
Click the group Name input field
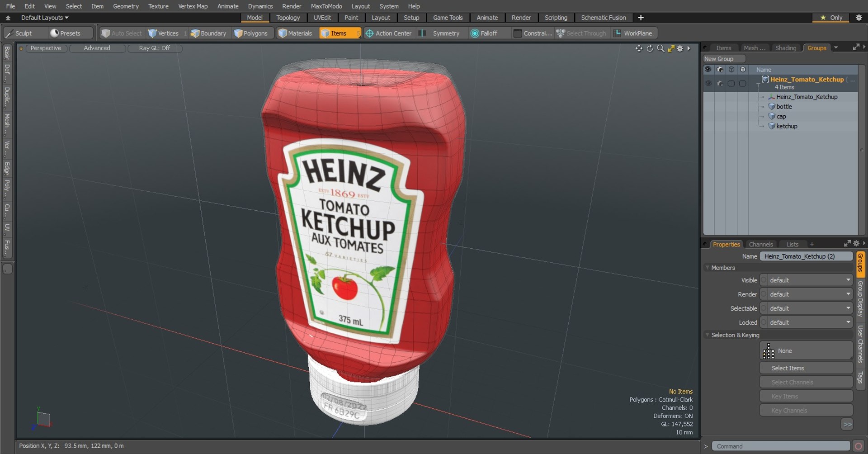[807, 256]
